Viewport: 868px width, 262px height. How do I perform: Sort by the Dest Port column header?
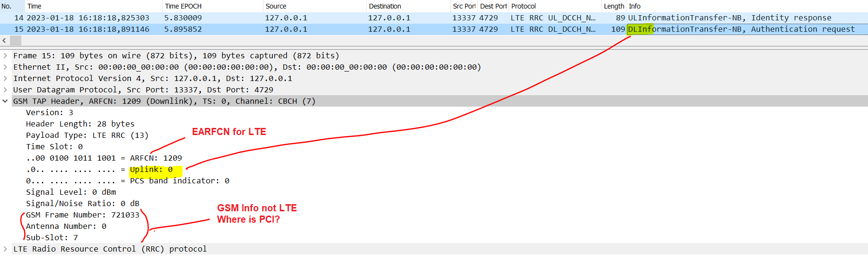pos(493,6)
